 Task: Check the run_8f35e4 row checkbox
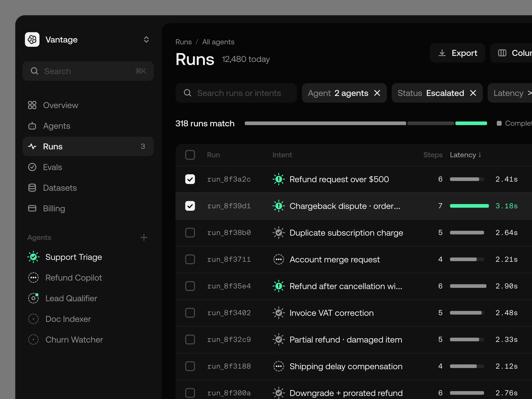[190, 286]
